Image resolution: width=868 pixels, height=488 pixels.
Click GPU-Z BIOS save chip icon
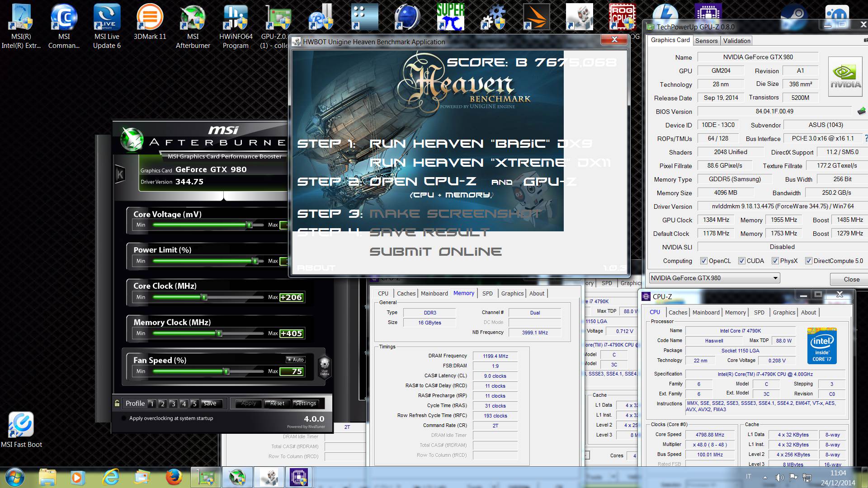[x=862, y=111]
